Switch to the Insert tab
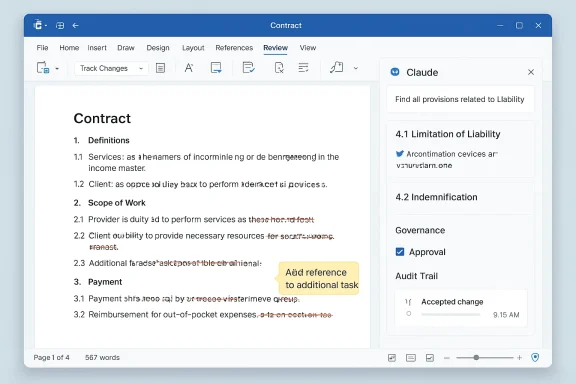This screenshot has width=576, height=384. click(97, 48)
